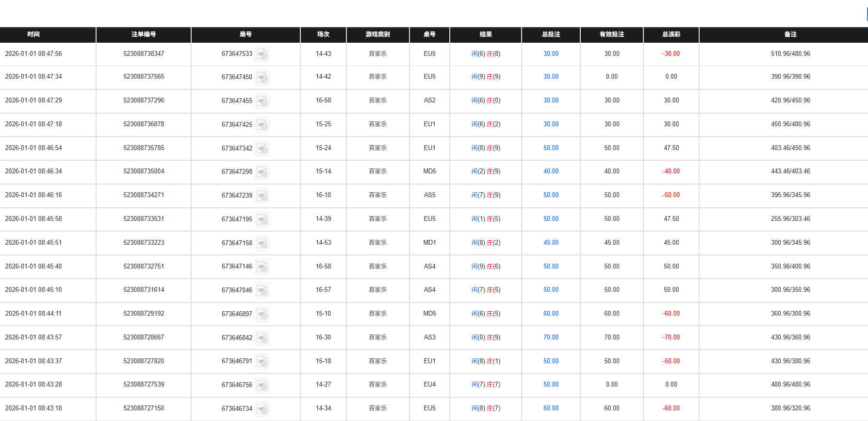The height and width of the screenshot is (421, 868).
Task: Open the 45.00 total bet amount link
Action: (x=551, y=243)
